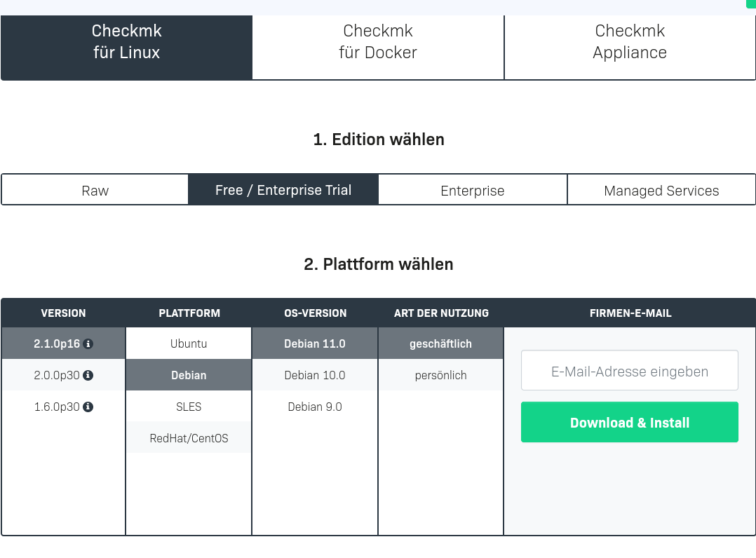
Task: Select Free / Enterprise Trial edition
Action: 283,191
